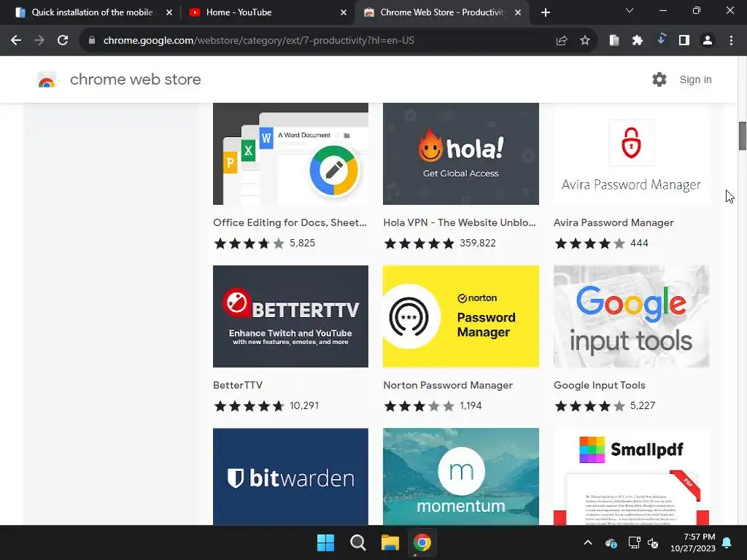Open the Bitwarden extension thumbnail
Viewport: 747px width, 560px height.
click(290, 477)
